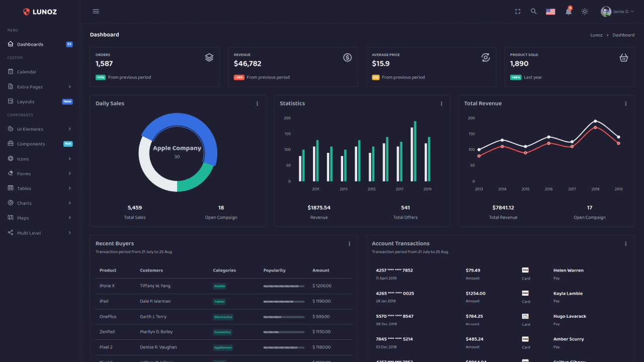644x362 pixels.
Task: Click the Statistics chart three-dot menu
Action: 441,103
